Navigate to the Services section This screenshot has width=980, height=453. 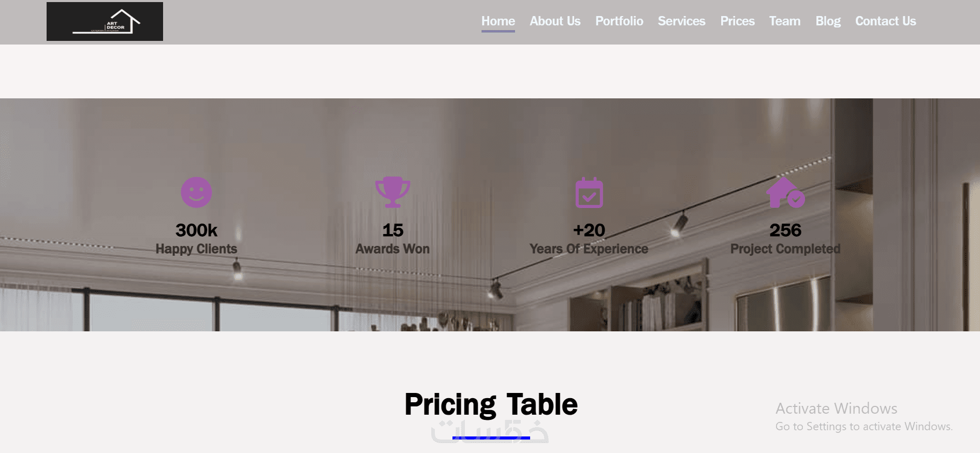681,21
